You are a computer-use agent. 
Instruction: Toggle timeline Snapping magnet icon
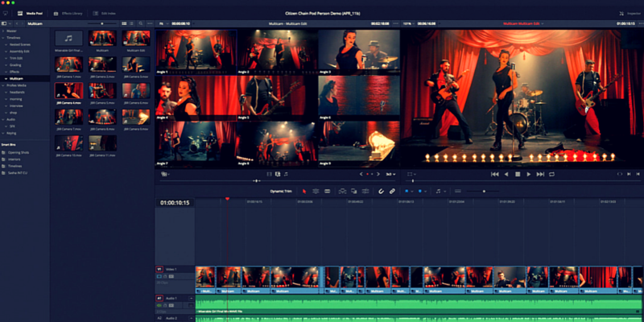[381, 191]
